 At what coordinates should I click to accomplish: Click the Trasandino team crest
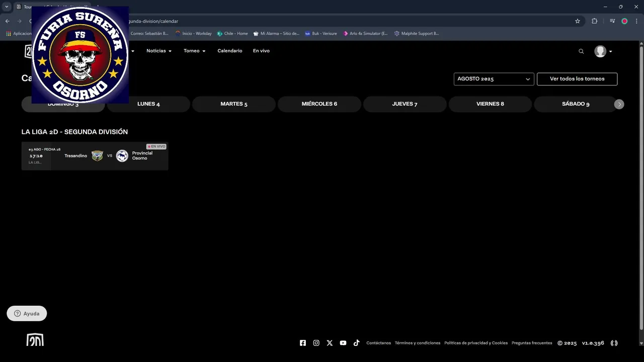click(97, 156)
